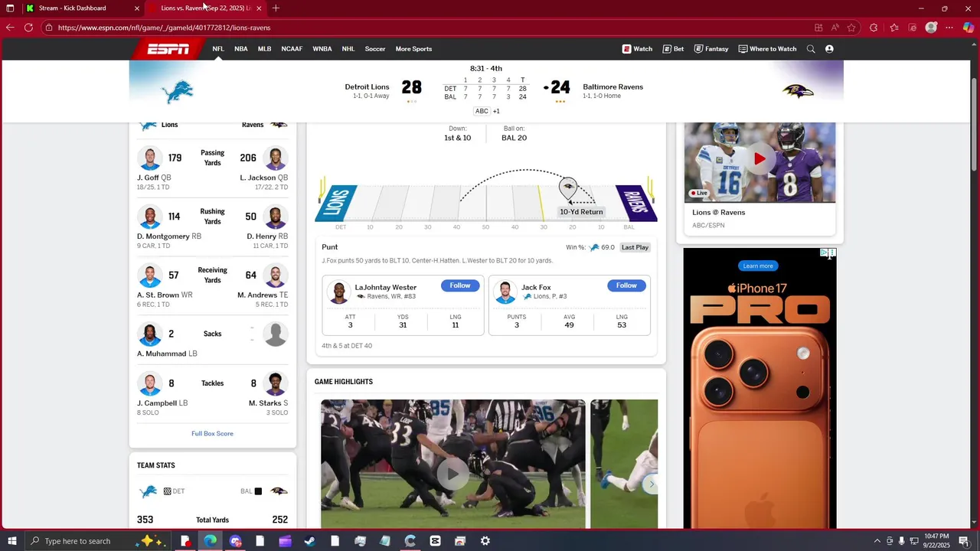Click the ball marker on field graphic
The width and height of the screenshot is (980, 551).
click(568, 187)
